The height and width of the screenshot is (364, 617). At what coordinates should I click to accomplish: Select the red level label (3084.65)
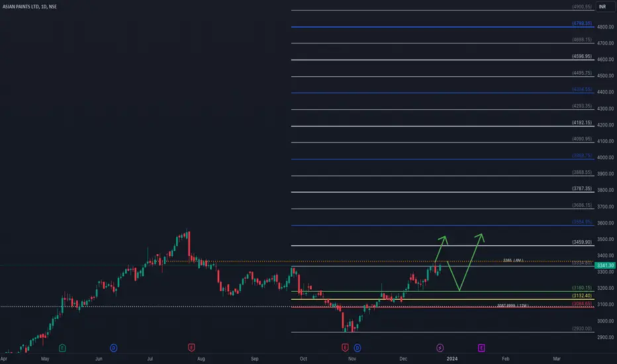click(x=582, y=304)
